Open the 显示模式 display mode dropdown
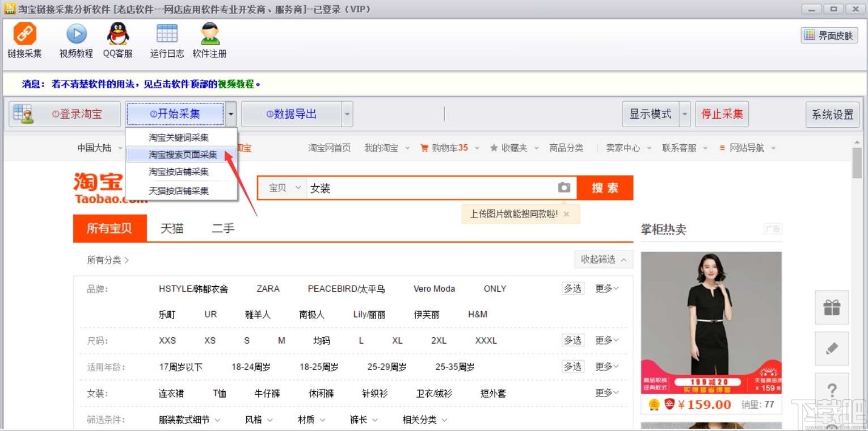The image size is (868, 431). pos(685,114)
